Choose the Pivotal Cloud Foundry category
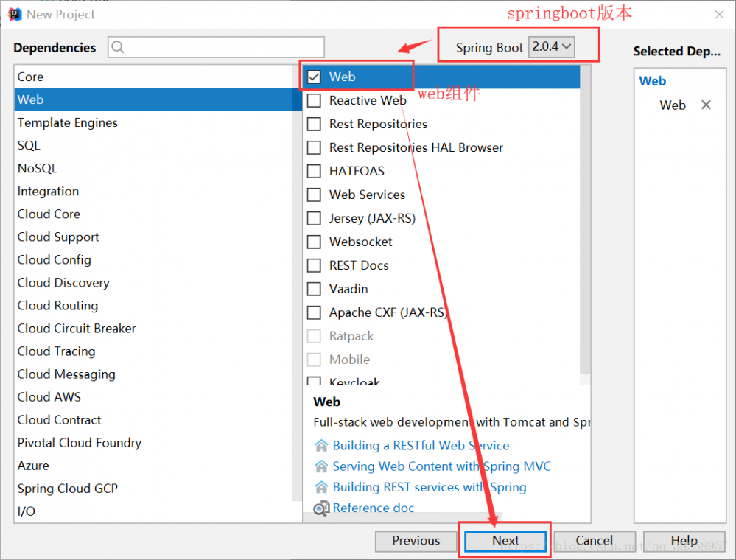The image size is (736, 560). [x=153, y=443]
